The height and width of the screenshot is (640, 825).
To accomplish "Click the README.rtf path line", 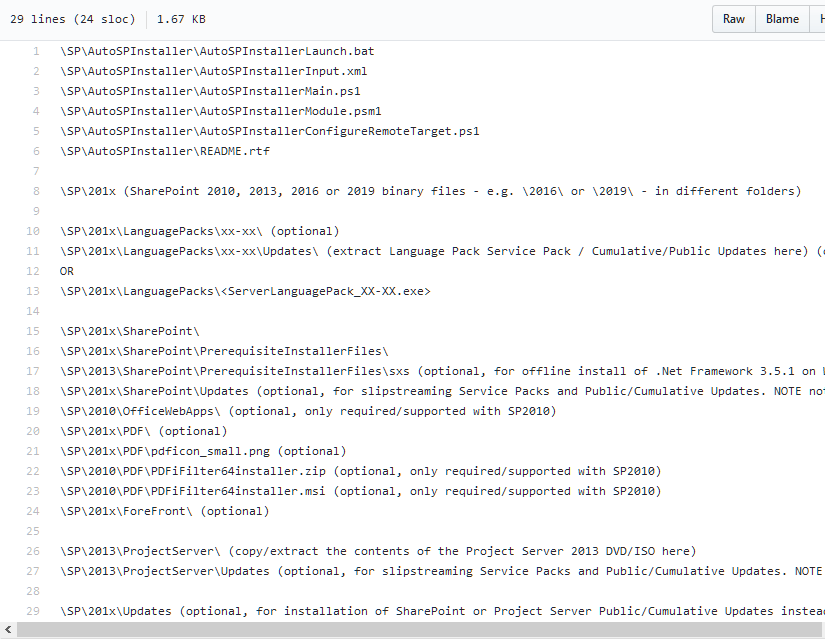I will click(x=165, y=151).
